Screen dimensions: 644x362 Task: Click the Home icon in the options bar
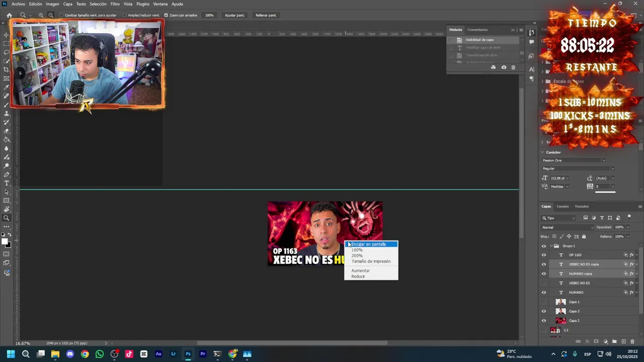(x=9, y=15)
